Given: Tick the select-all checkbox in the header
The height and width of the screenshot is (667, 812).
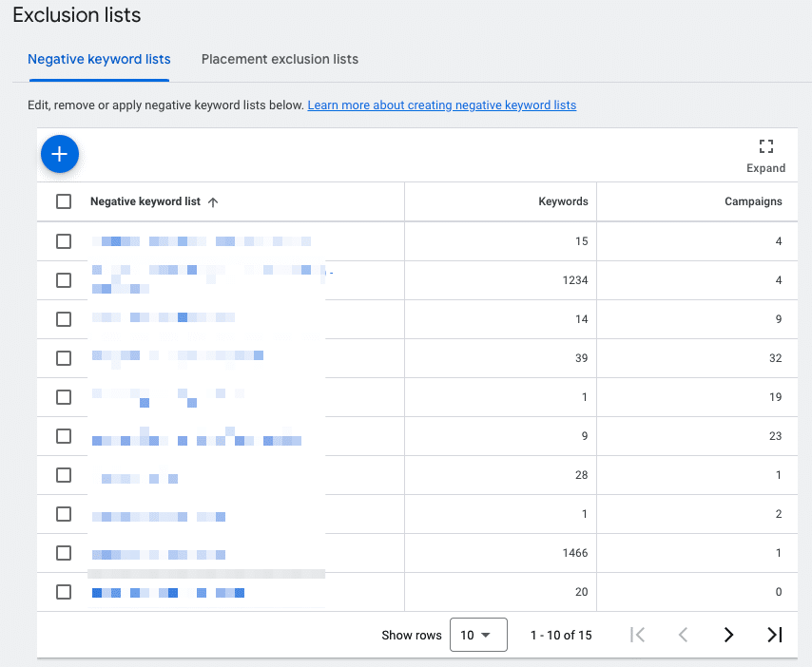Looking at the screenshot, I should (x=64, y=201).
